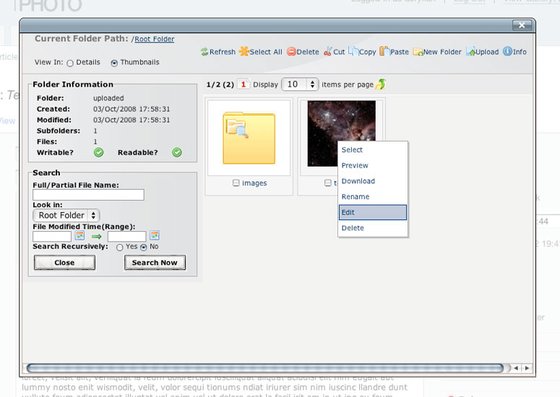This screenshot has height=397, width=560.
Task: Select the Thumbnails view radio button
Action: tap(114, 63)
